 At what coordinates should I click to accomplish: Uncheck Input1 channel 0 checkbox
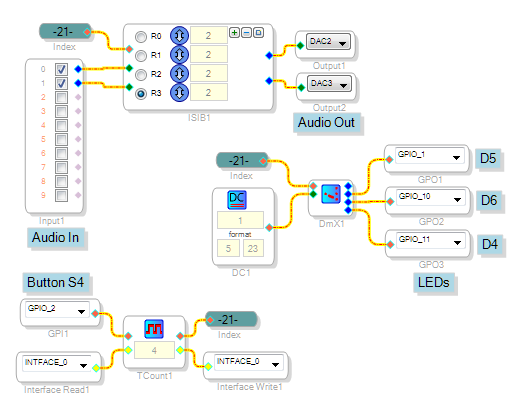61,70
